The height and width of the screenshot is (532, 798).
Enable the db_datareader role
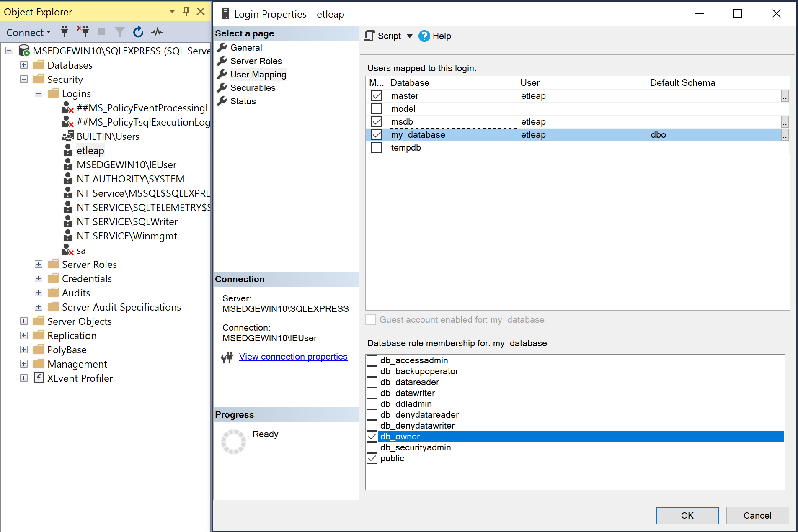[x=372, y=382]
